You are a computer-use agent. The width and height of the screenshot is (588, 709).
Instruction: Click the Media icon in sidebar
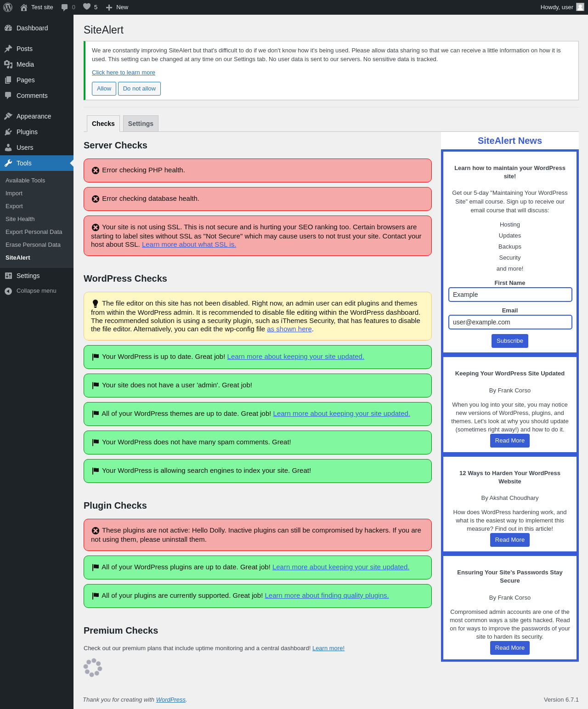pos(8,64)
